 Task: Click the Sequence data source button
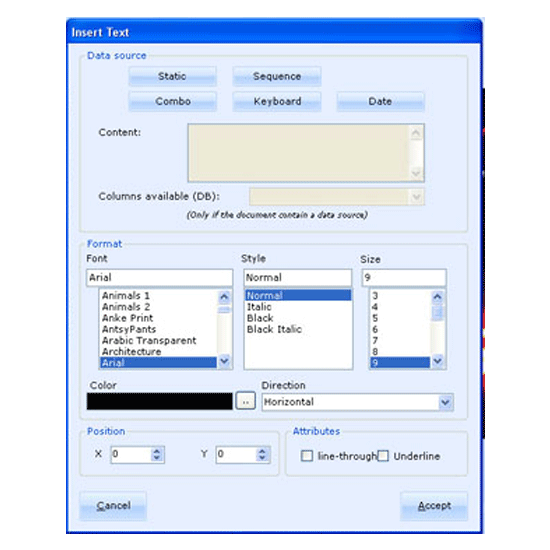pyautogui.click(x=277, y=76)
